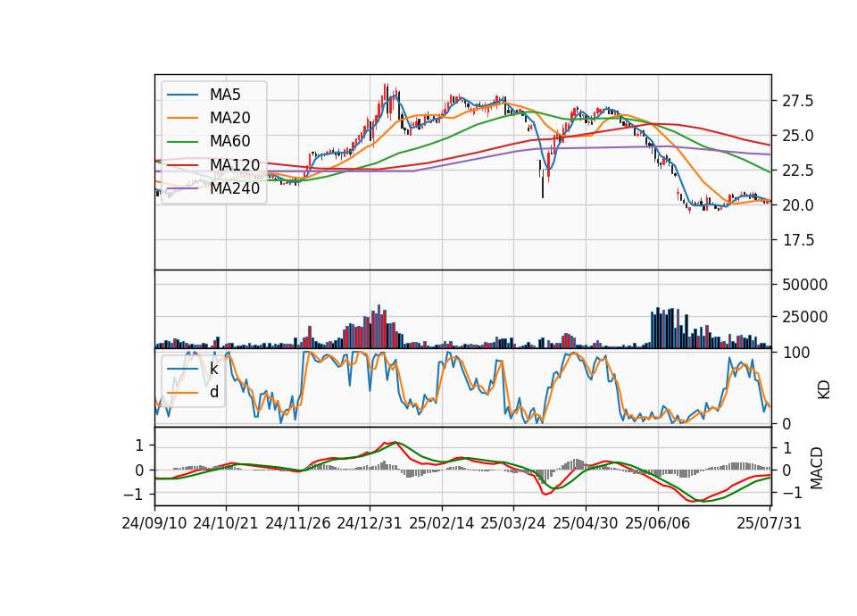Click the 27.5 price axis tick
Viewport: 857px width, 616px height.
(798, 101)
